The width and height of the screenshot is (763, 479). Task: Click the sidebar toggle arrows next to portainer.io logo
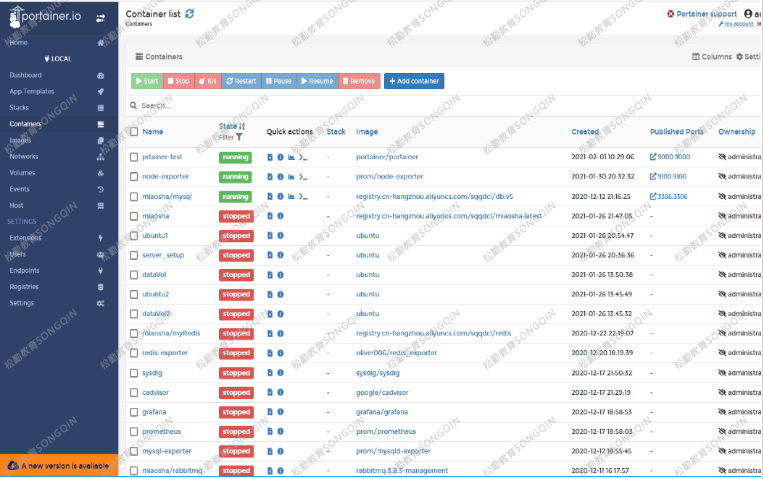100,18
